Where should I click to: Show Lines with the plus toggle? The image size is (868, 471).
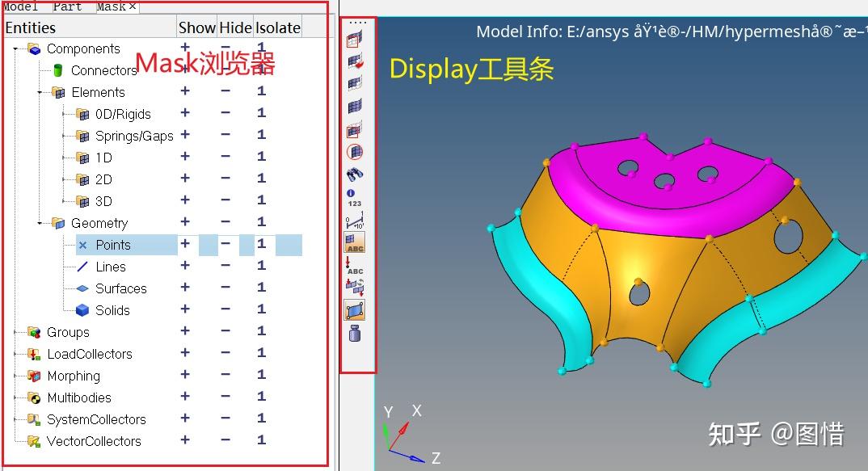pyautogui.click(x=185, y=266)
